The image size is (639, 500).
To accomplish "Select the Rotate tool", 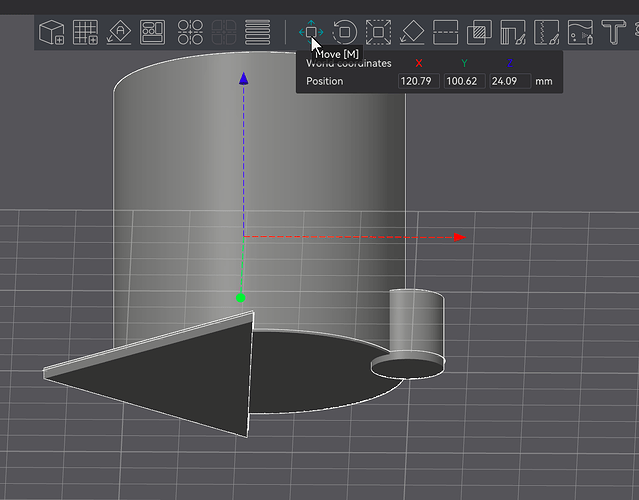I will click(345, 32).
